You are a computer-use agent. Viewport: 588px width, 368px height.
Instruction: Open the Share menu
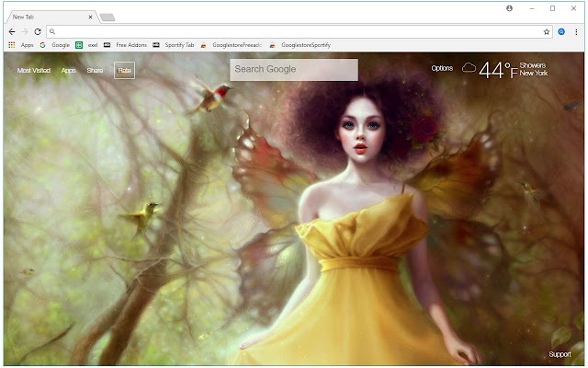tap(95, 71)
